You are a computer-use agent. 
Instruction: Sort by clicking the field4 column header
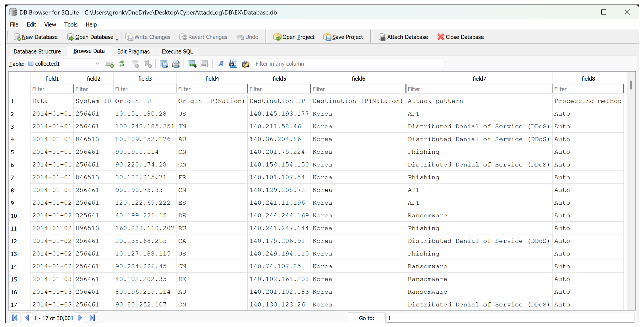[x=212, y=79]
